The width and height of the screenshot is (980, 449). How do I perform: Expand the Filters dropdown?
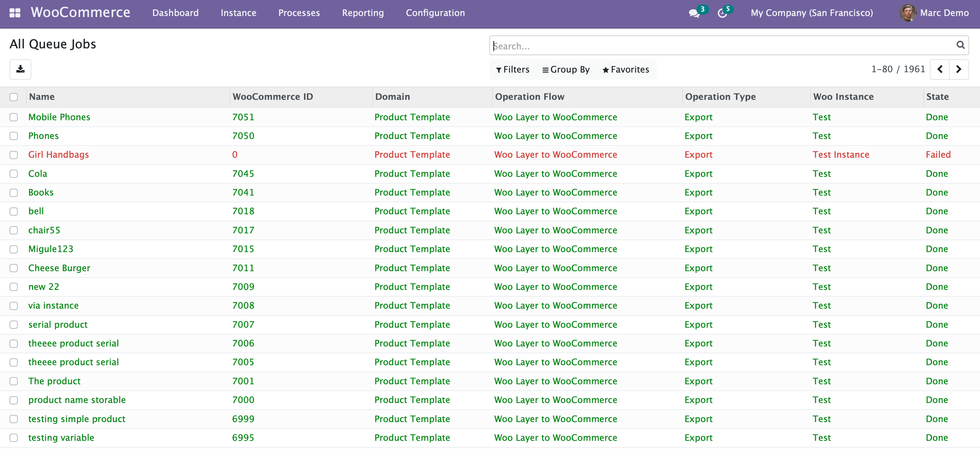[x=512, y=69]
